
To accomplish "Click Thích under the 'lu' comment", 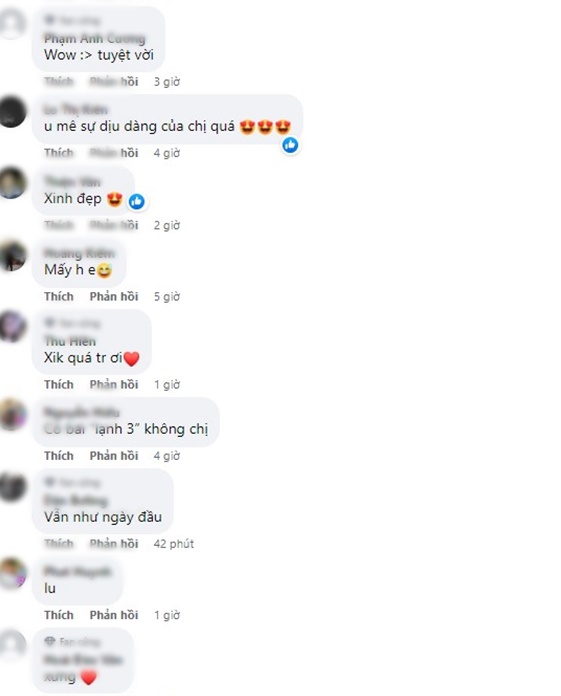I will pos(59,615).
